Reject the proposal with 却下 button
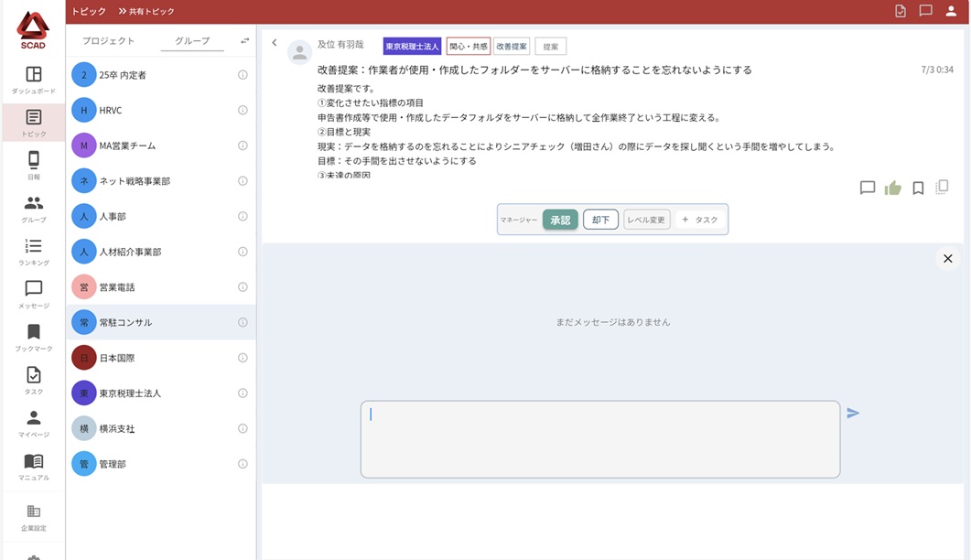Screen dimensions: 971x560 coord(600,220)
